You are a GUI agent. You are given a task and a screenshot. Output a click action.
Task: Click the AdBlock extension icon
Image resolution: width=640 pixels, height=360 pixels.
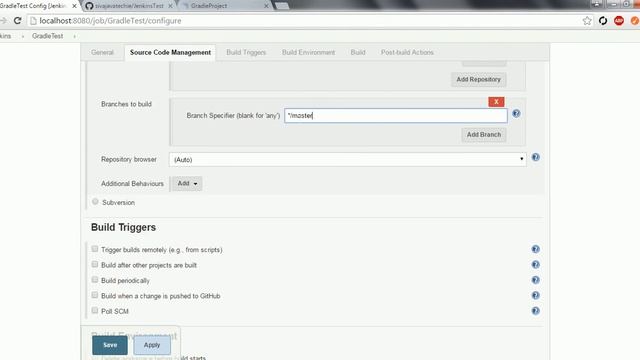click(619, 20)
